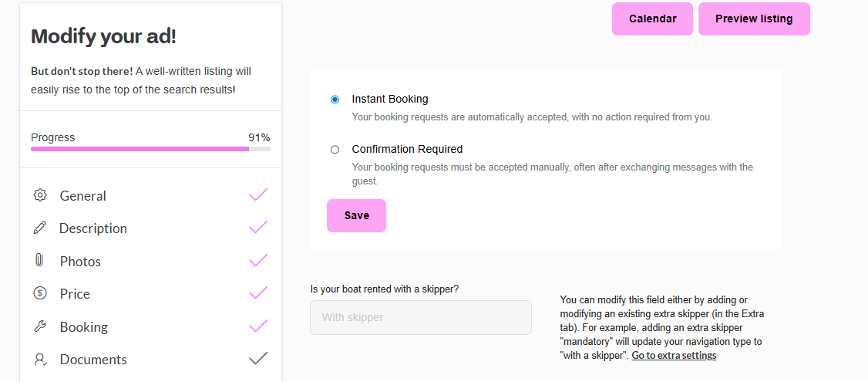
Task: Click the Booking wrench icon
Action: point(40,326)
